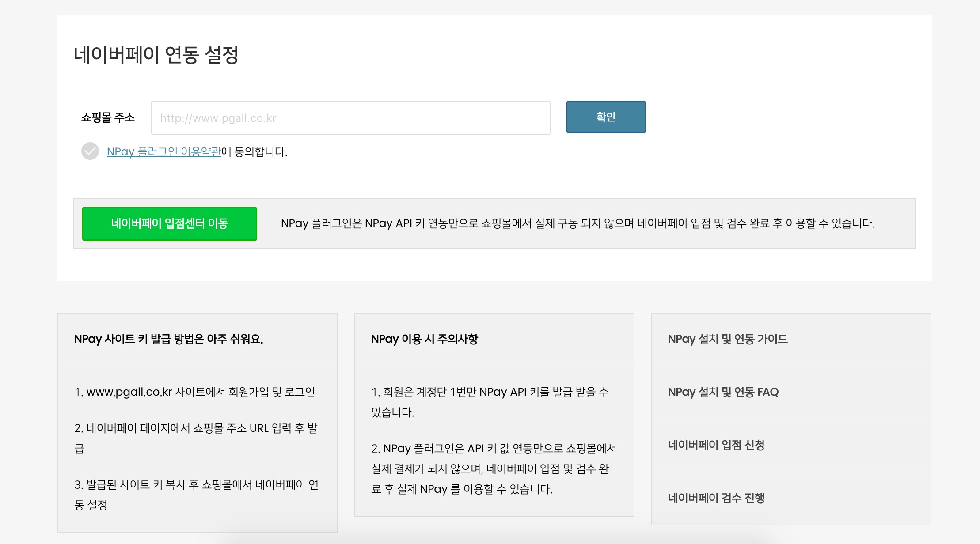Click the green 네이버페이 입점센터 이동 button
The width and height of the screenshot is (980, 544).
pos(170,223)
